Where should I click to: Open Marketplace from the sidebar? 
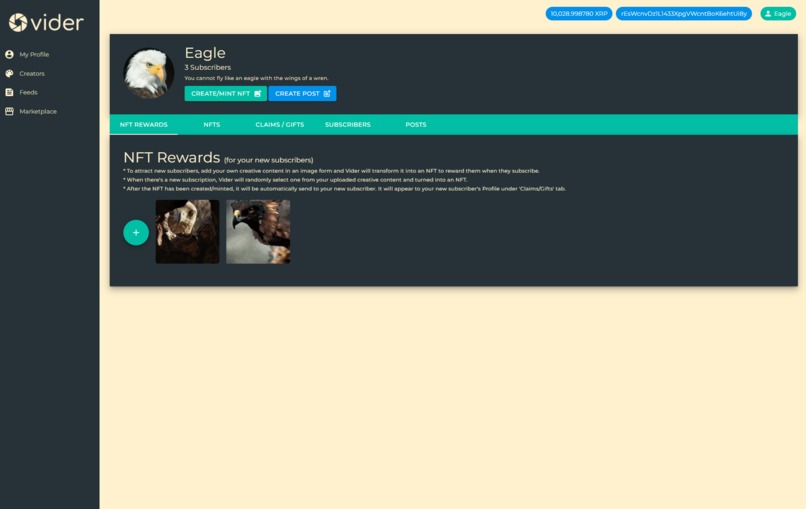click(x=38, y=112)
